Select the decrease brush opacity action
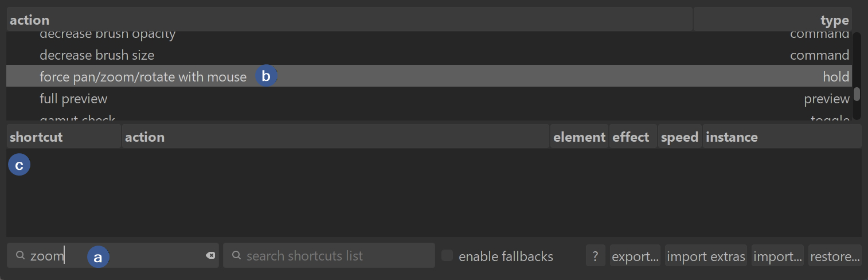The width and height of the screenshot is (868, 280). tap(107, 36)
